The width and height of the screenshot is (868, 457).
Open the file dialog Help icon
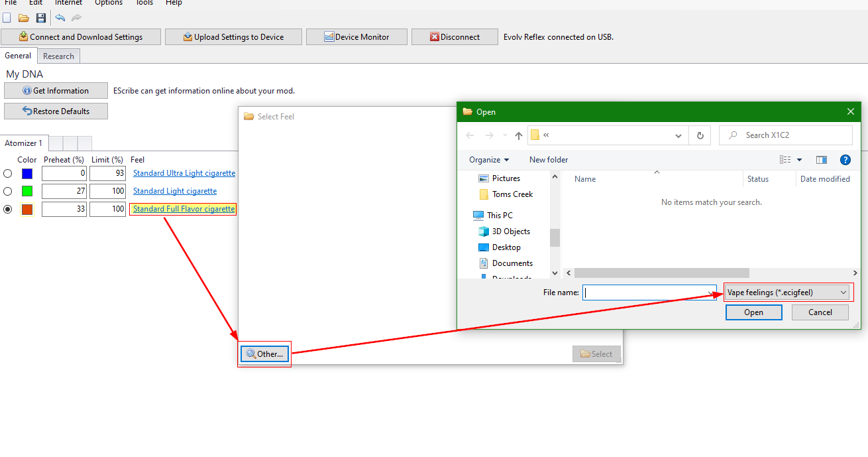click(x=845, y=160)
